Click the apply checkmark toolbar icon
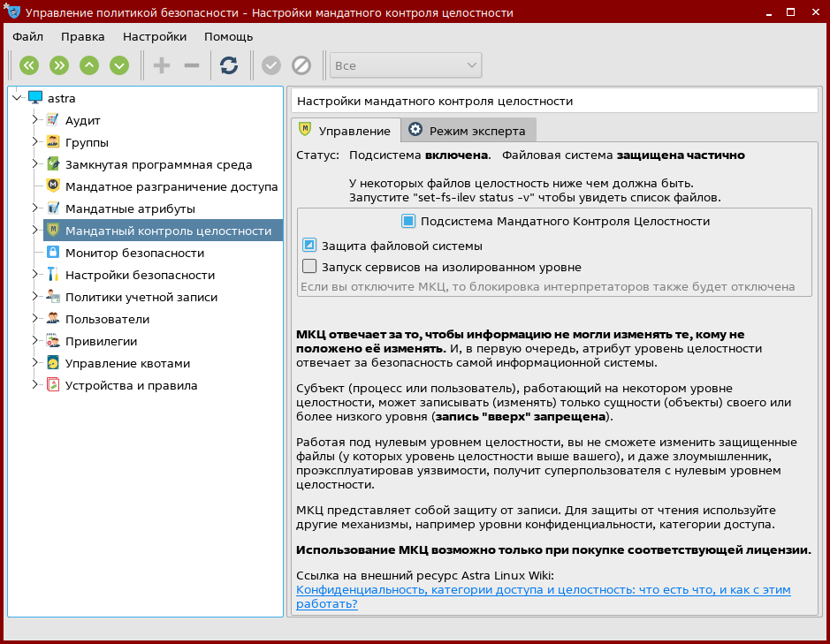Viewport: 830px width, 644px height. pyautogui.click(x=271, y=65)
